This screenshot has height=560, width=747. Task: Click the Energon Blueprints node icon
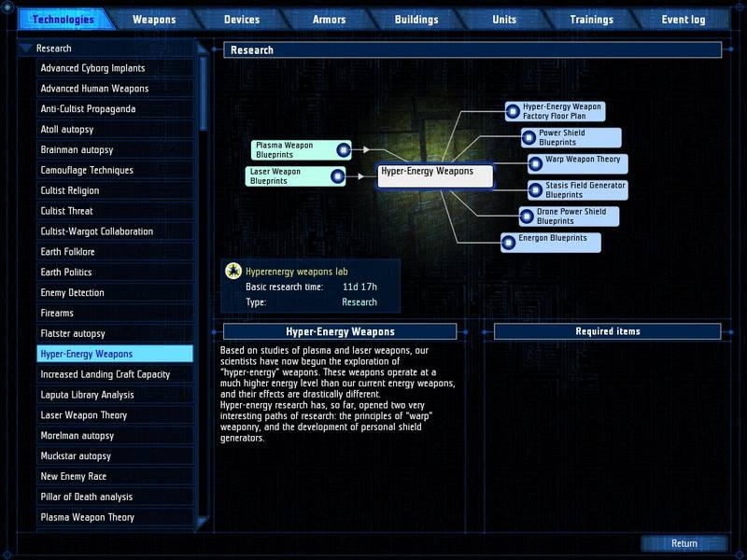point(509,242)
